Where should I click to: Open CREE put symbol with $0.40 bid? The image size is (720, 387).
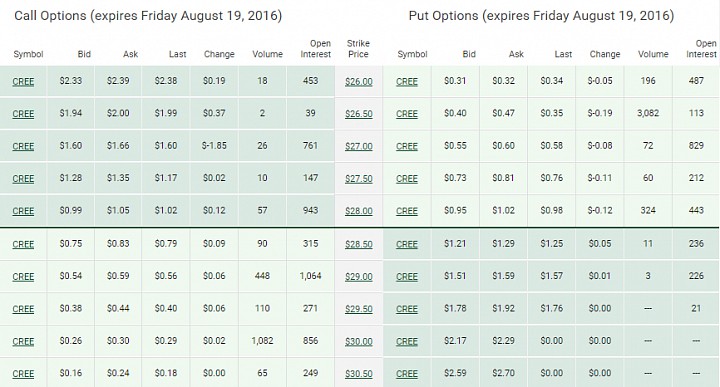pos(407,114)
